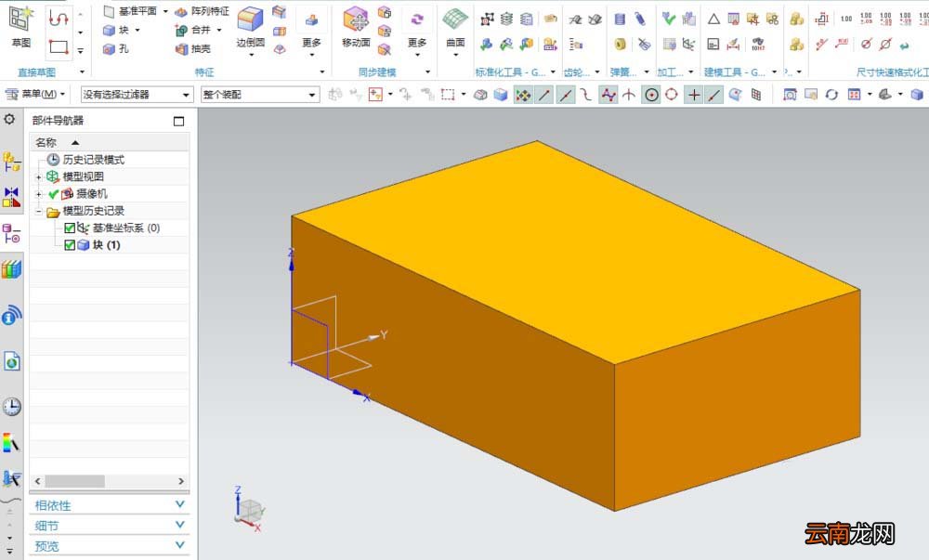
Task: Click the 块 block feature icon
Action: point(109,30)
